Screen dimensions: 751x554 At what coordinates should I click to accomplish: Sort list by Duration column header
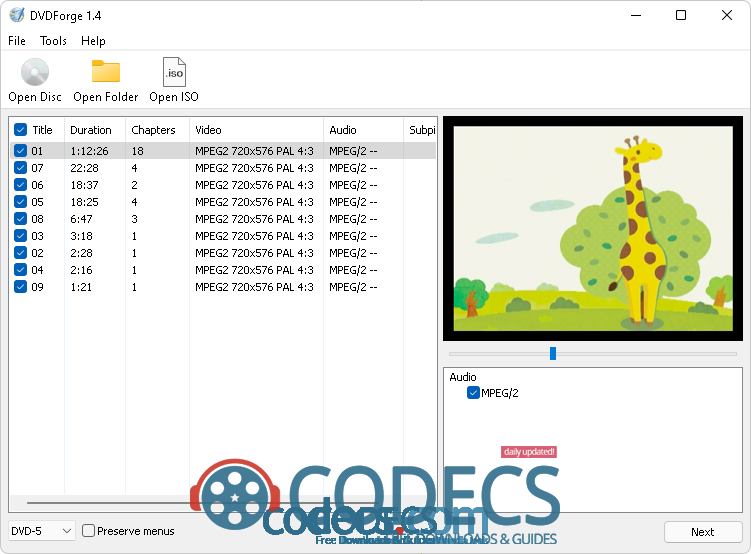[x=91, y=130]
